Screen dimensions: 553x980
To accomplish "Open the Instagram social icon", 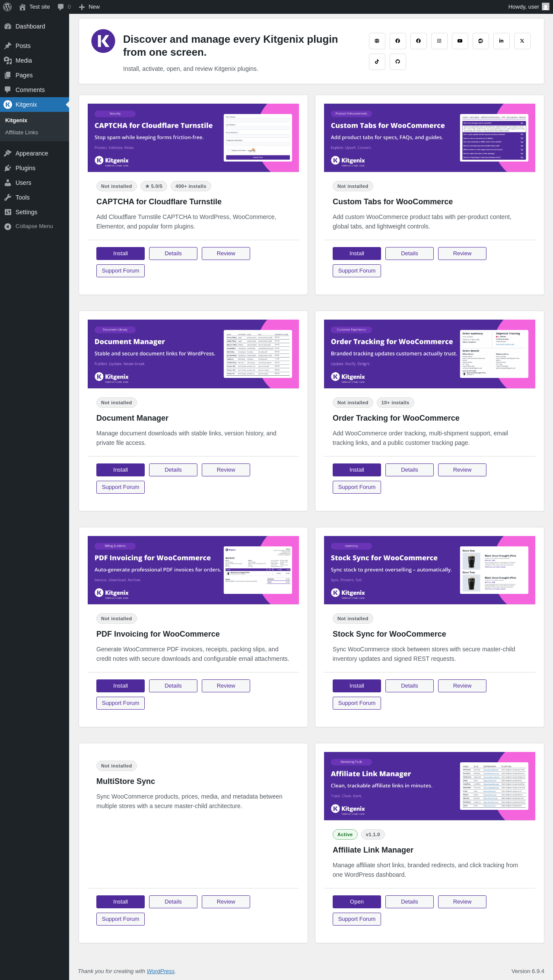I will (439, 41).
